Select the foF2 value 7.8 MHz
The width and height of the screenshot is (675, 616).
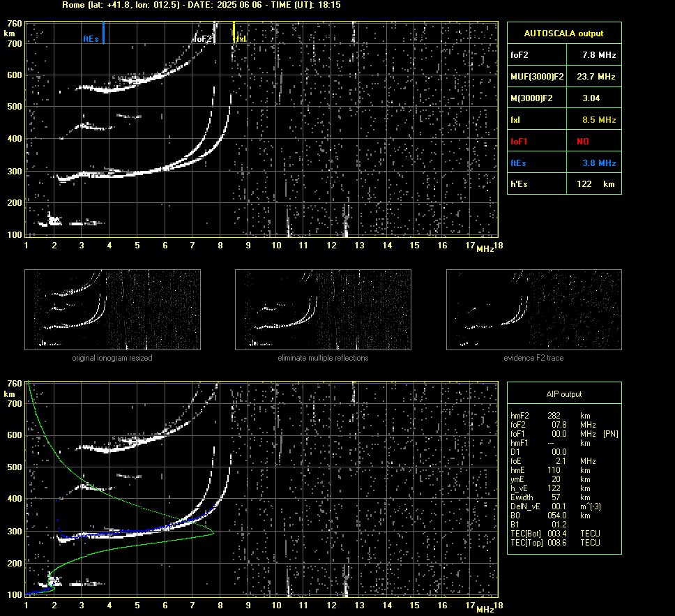[599, 55]
